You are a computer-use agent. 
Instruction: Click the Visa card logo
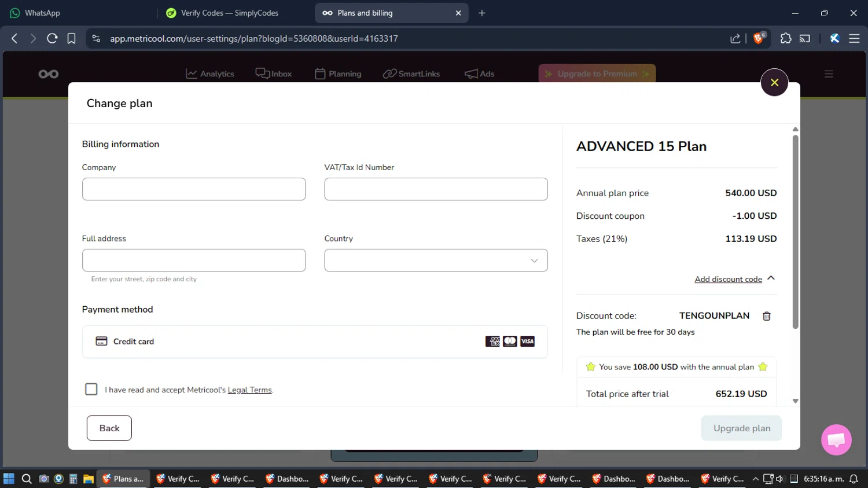tap(527, 342)
